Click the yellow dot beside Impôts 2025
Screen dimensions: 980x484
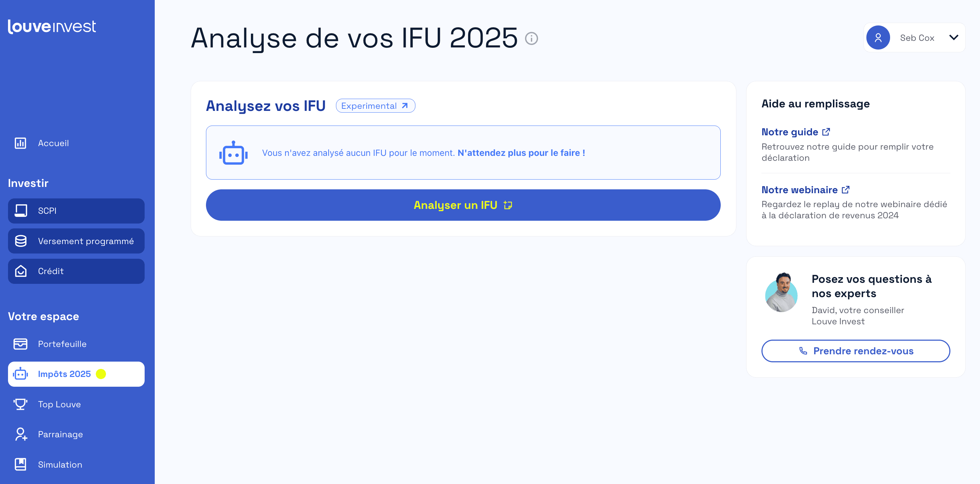(101, 374)
